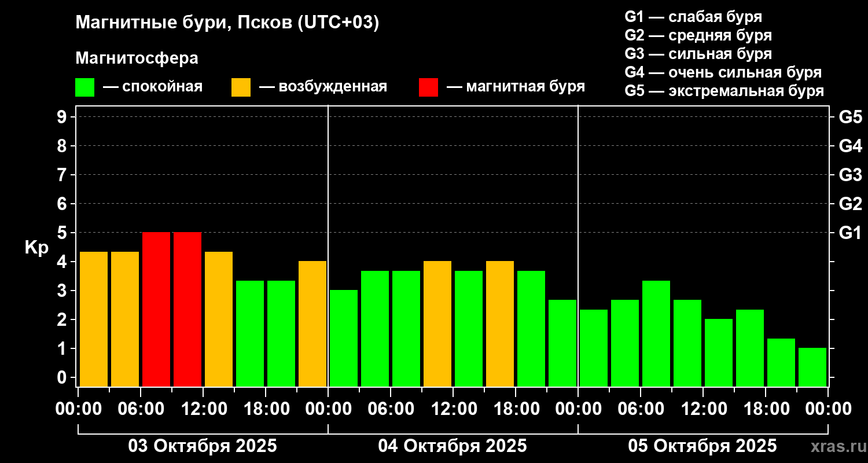Click the green 'спокойная' legend swatch
868x463 pixels.
(x=85, y=87)
